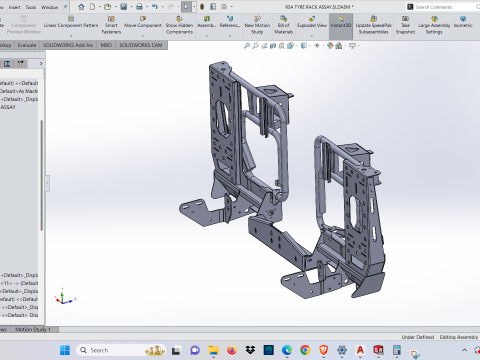Switch to SOLIDWORKS CAM tab
Image resolution: width=480 pixels, height=360 pixels.
141,45
